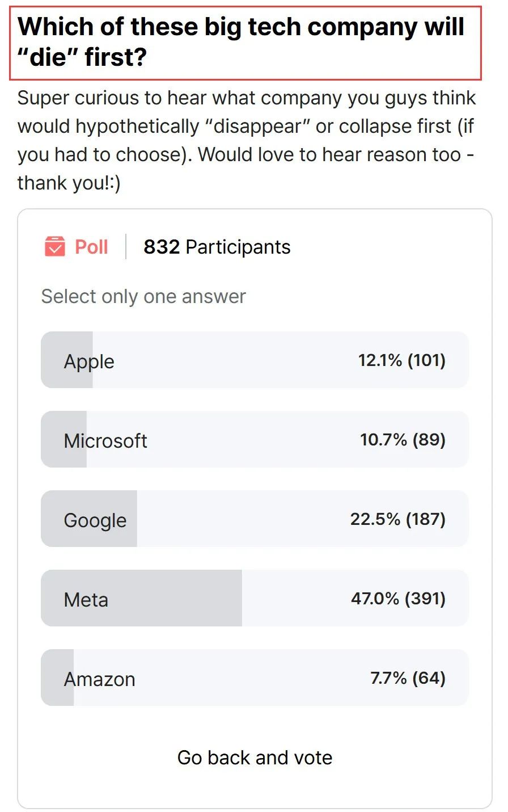
Task: Choose the Meta poll answer
Action: tap(255, 599)
